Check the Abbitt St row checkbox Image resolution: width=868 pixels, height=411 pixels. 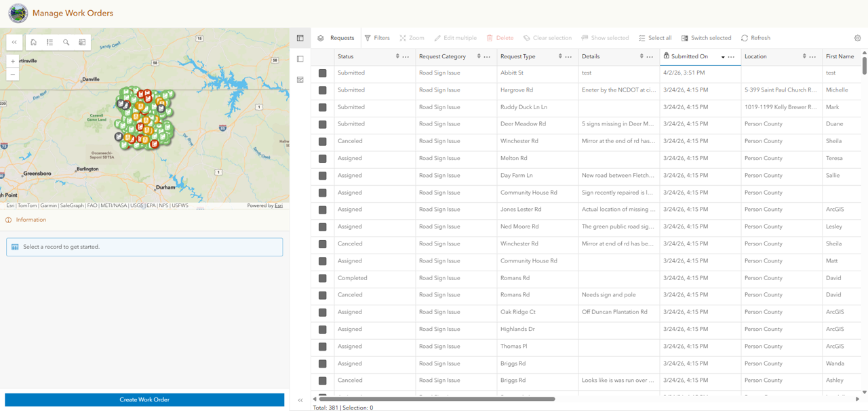(322, 73)
